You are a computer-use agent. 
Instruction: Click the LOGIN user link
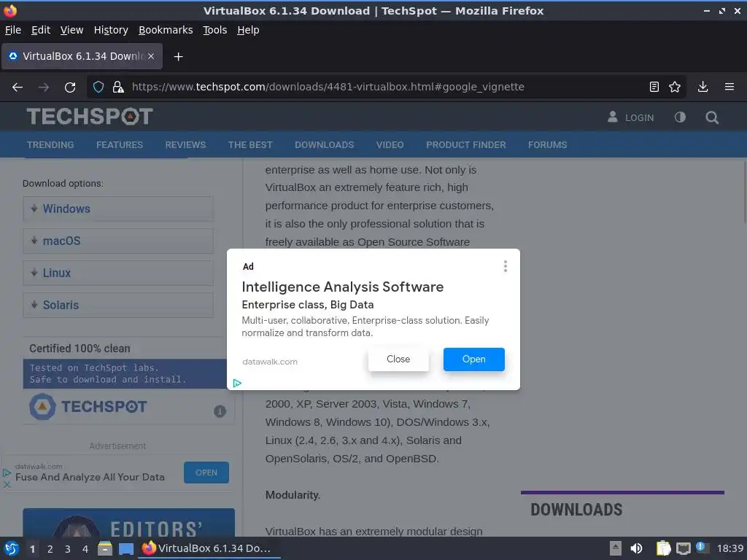click(x=631, y=117)
